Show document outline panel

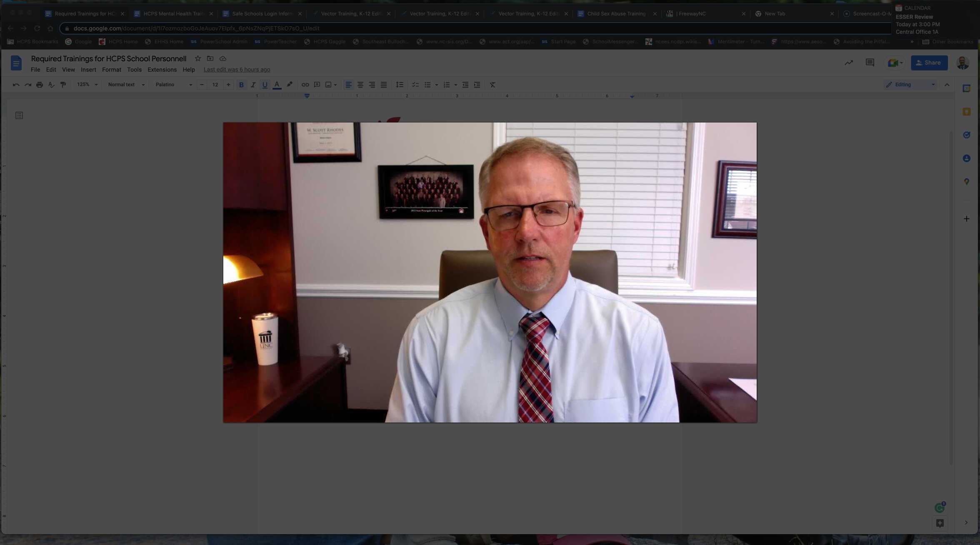point(19,115)
